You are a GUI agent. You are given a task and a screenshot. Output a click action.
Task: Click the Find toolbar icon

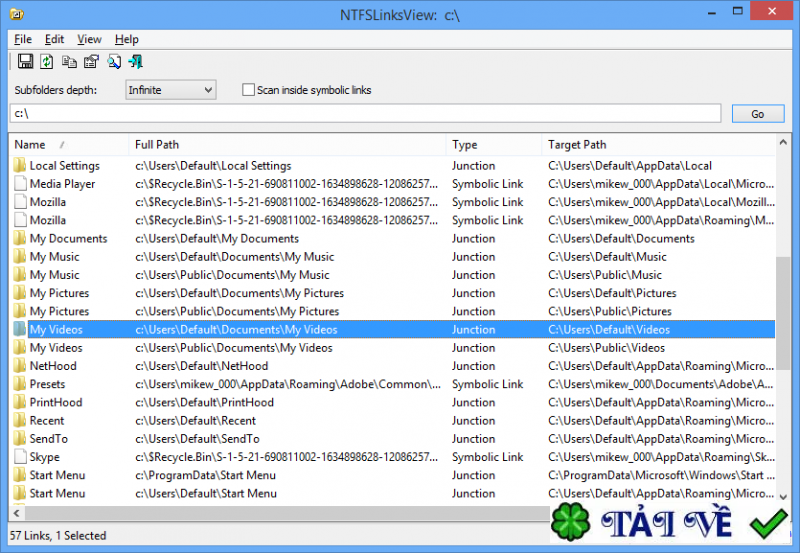pyautogui.click(x=114, y=62)
